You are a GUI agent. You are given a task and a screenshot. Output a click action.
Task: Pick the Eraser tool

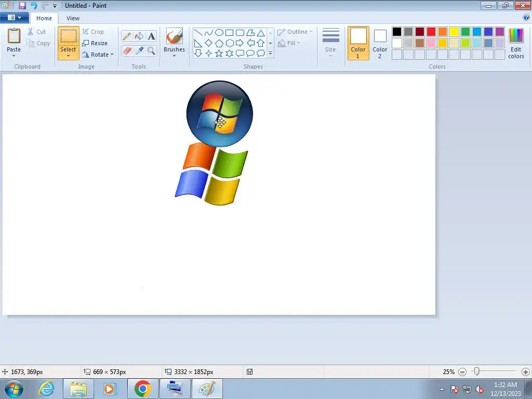[x=127, y=50]
